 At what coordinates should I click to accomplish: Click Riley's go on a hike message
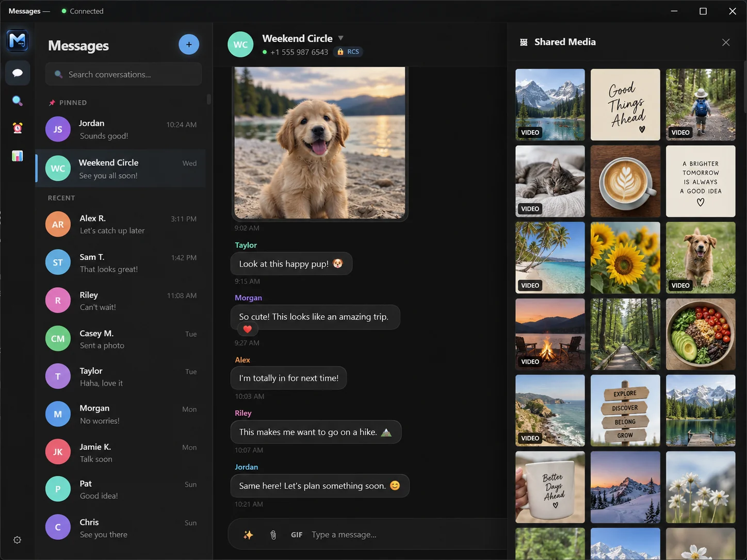316,432
